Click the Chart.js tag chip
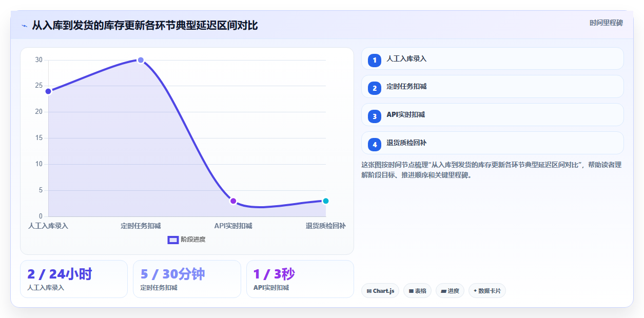This screenshot has width=644, height=318. [380, 291]
